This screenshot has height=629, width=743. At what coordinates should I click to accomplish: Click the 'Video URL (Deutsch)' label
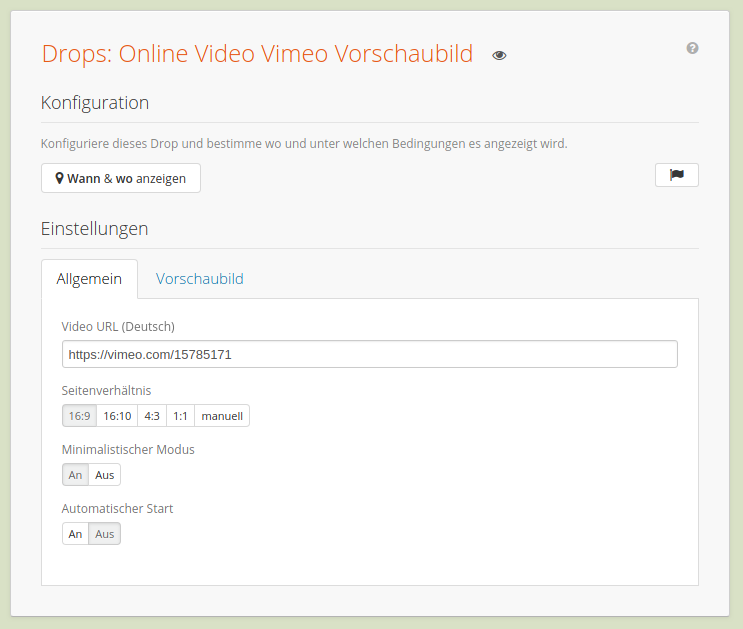point(118,327)
